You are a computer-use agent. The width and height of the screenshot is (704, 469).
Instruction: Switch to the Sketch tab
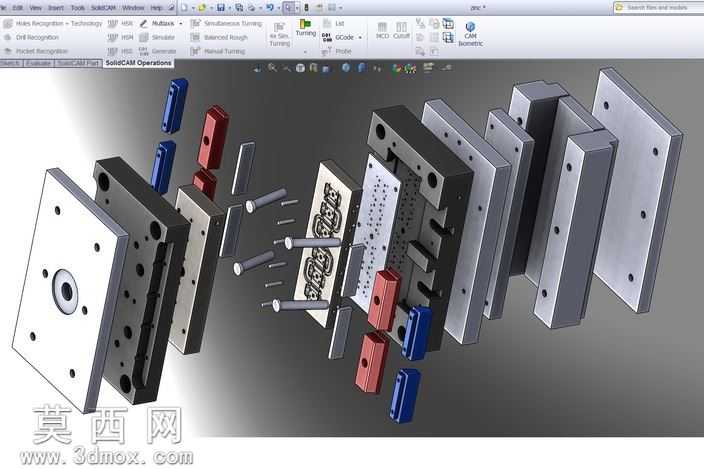(x=10, y=63)
